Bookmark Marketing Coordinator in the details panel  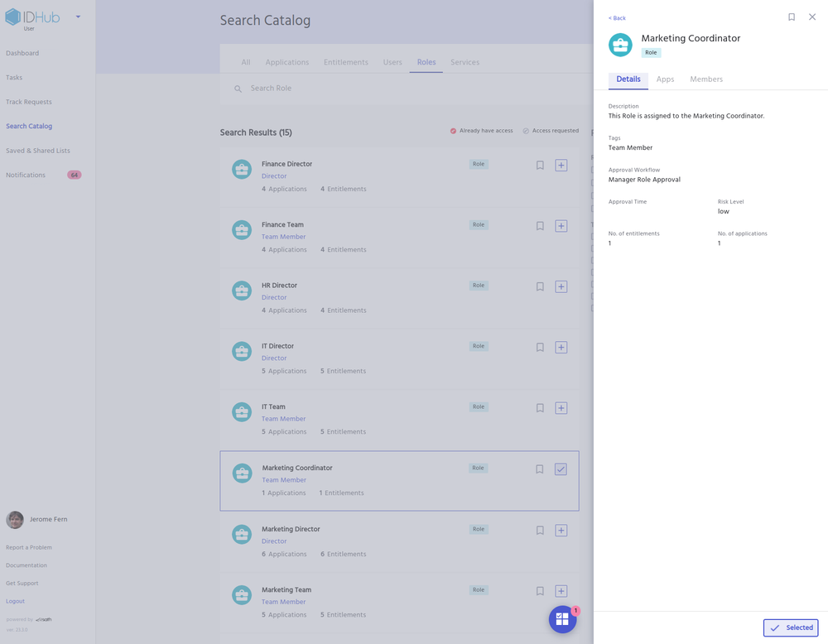pyautogui.click(x=792, y=17)
